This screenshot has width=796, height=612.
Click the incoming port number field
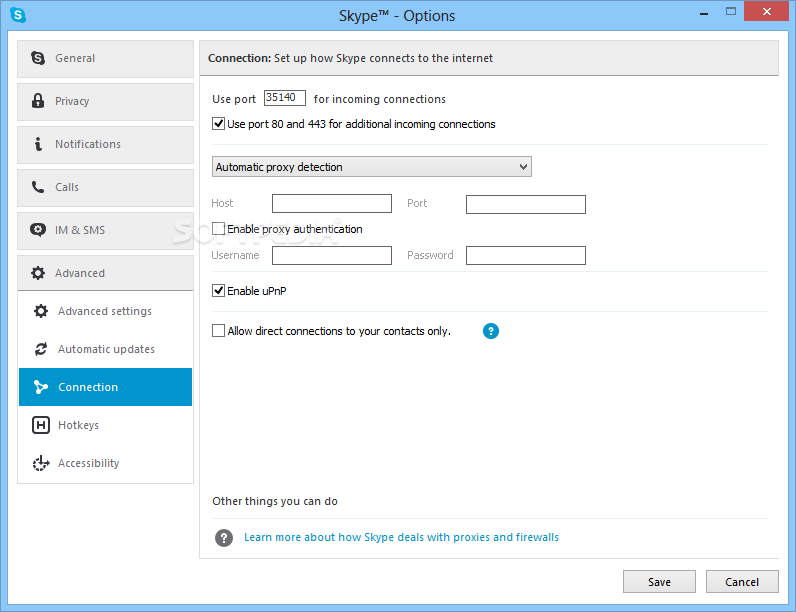[x=285, y=98]
